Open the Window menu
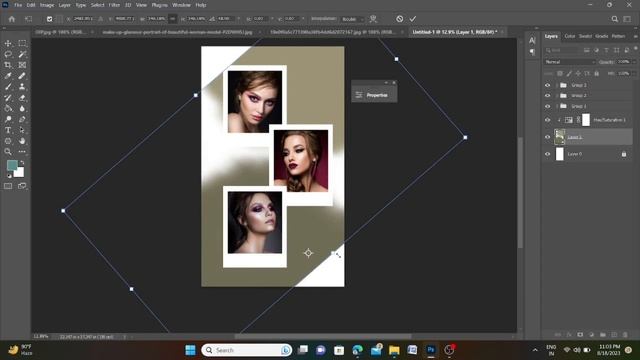This screenshot has width=640, height=360. (181, 5)
